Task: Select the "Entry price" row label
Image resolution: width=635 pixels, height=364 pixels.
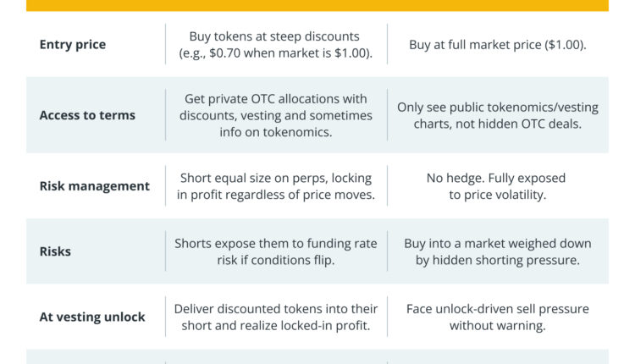Action: pos(73,45)
